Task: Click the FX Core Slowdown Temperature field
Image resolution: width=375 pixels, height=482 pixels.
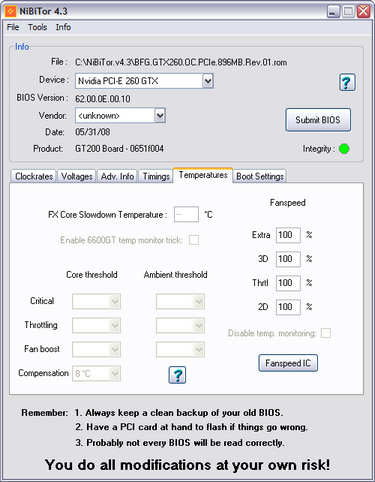Action: pos(186,214)
